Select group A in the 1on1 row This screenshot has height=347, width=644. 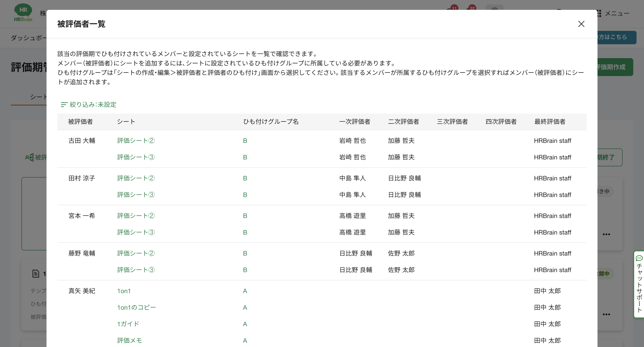tap(245, 291)
